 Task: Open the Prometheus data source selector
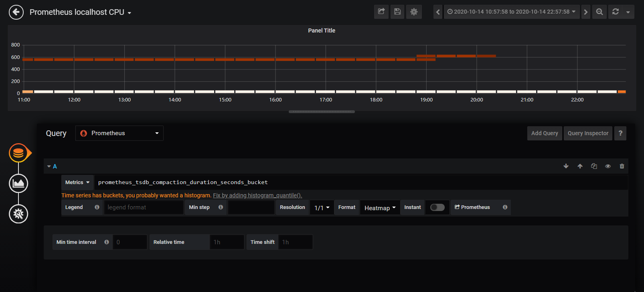tap(119, 133)
